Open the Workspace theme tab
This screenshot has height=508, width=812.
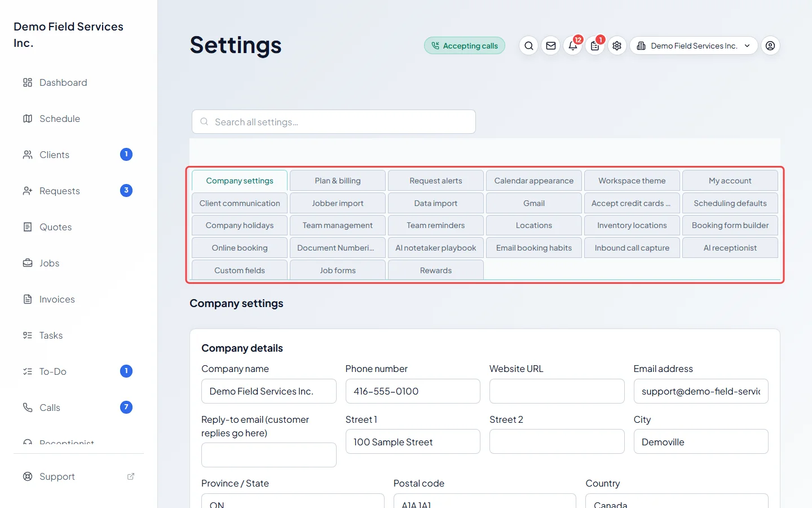point(632,181)
